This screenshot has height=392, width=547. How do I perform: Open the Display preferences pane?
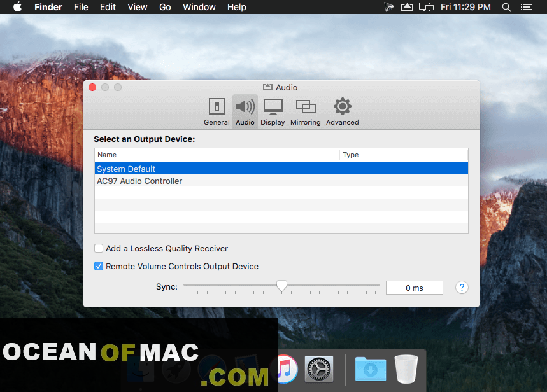273,111
